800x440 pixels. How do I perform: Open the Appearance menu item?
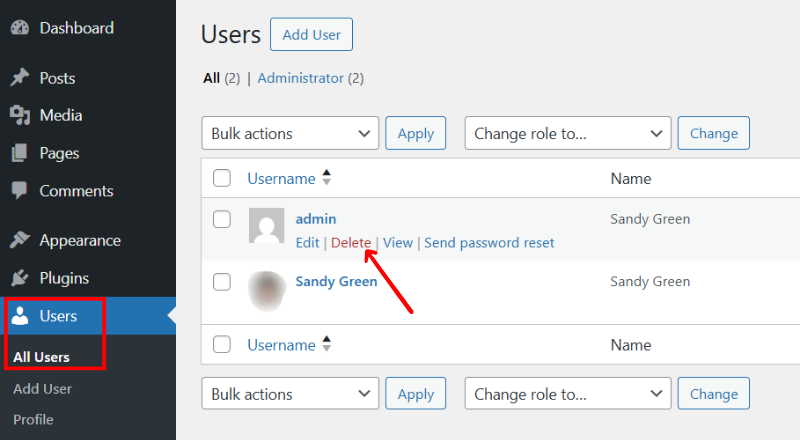(x=80, y=240)
